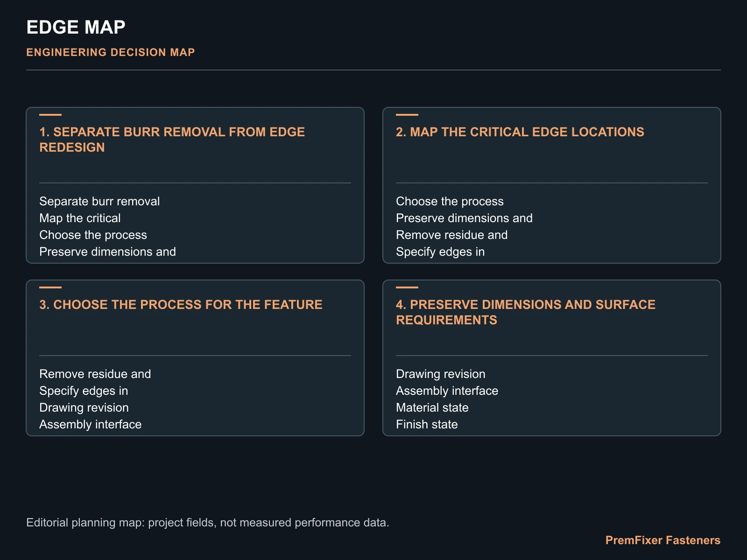Click the 'ENGINEERING DECISION MAP' subtitle
This screenshot has width=747, height=560.
click(x=111, y=52)
